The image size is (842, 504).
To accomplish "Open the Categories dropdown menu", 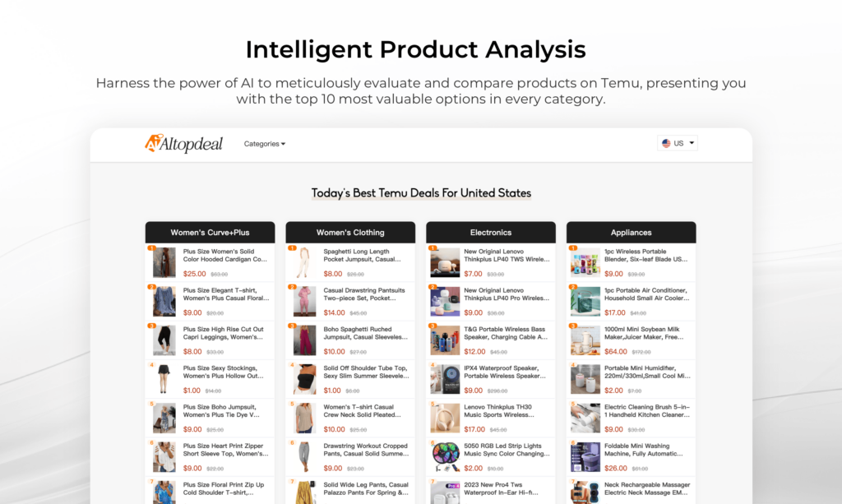I will (x=264, y=144).
